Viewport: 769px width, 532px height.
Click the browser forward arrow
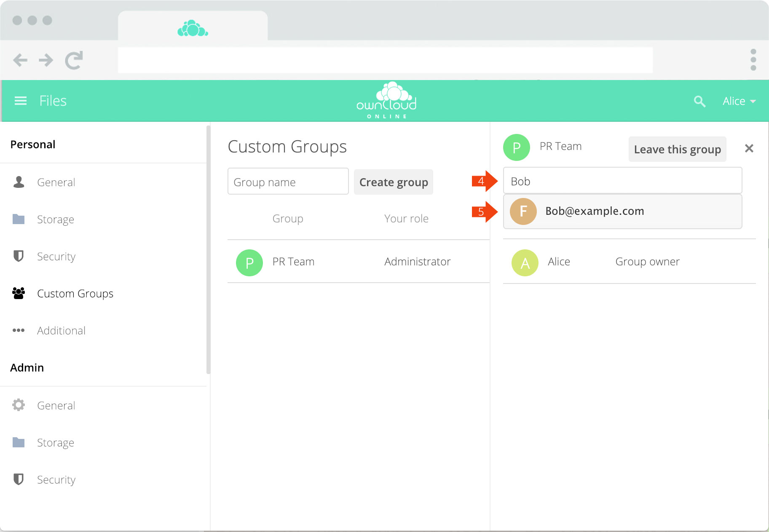click(x=46, y=60)
